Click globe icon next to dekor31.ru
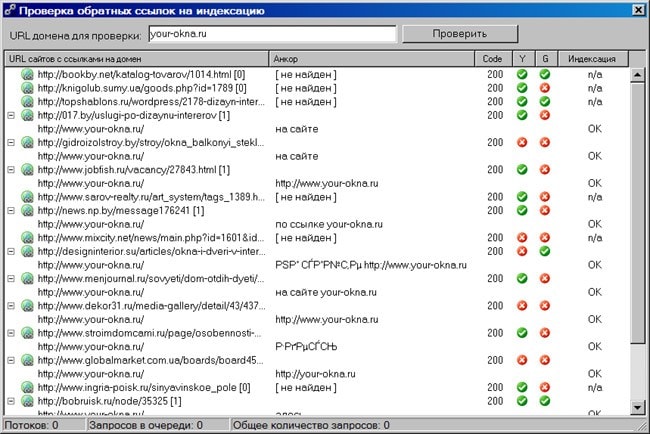 27,305
